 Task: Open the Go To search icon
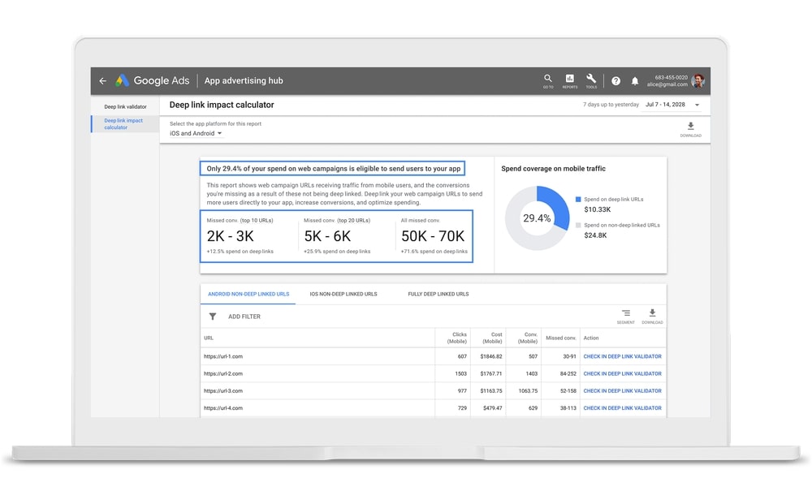pos(548,80)
